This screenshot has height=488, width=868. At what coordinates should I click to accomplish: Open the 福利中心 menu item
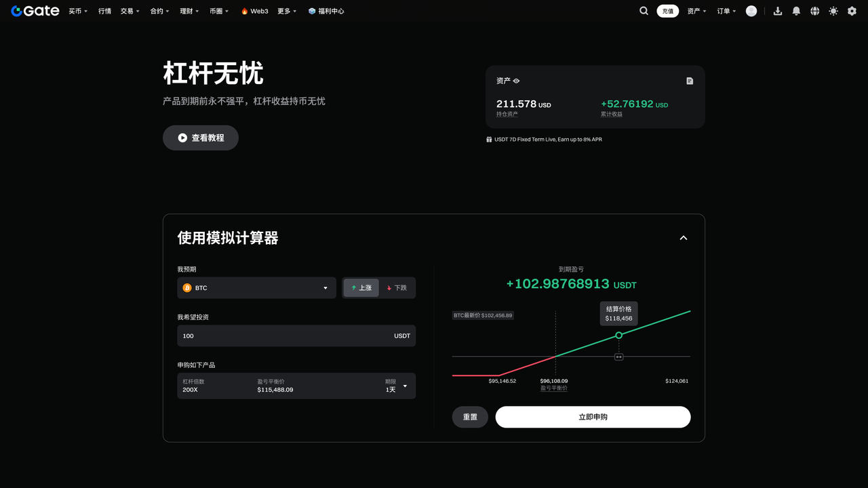click(x=326, y=11)
